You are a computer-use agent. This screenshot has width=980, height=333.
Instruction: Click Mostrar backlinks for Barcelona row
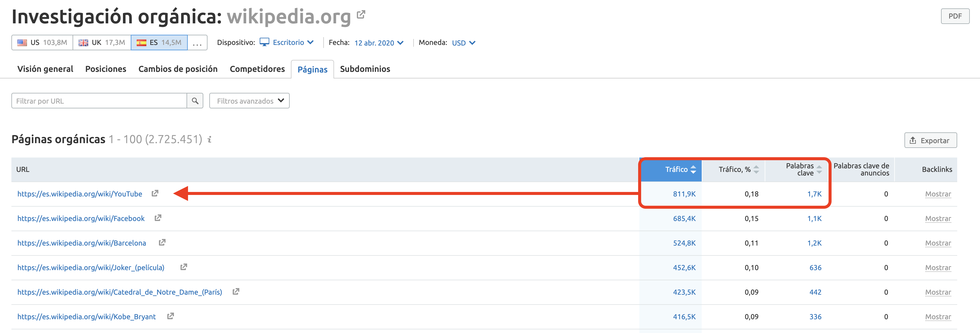(x=938, y=243)
